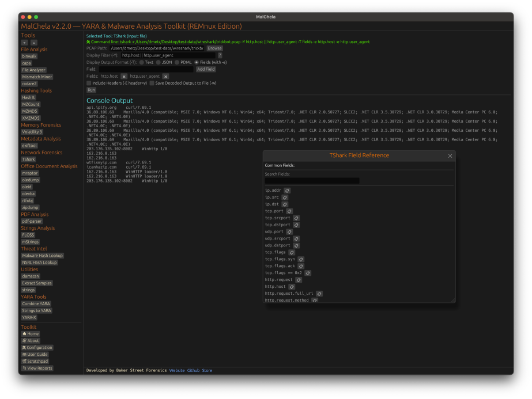Screen dimensions: 532x399
Task: Click the tag icon next to ip.addr
Action: pyautogui.click(x=287, y=191)
